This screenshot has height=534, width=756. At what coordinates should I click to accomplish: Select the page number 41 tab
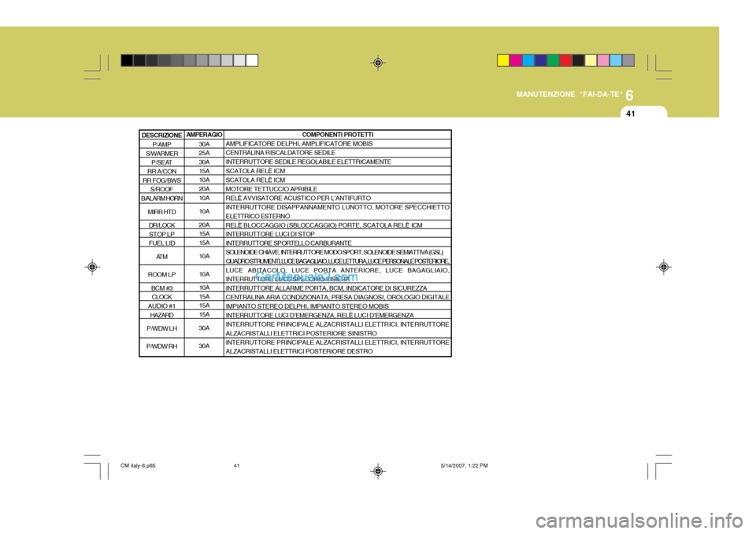pos(631,114)
